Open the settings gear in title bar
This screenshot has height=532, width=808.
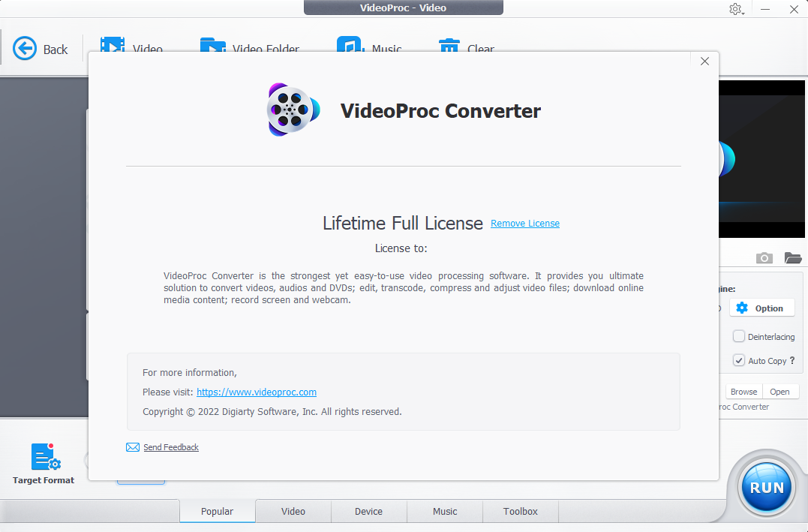(736, 9)
